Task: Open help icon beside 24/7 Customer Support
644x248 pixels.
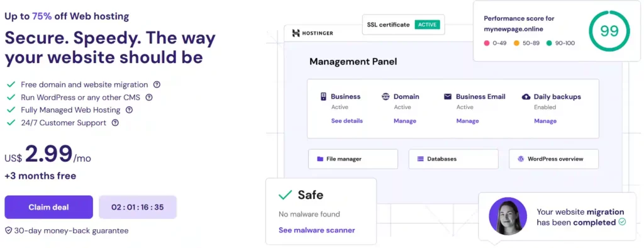Action: (116, 123)
